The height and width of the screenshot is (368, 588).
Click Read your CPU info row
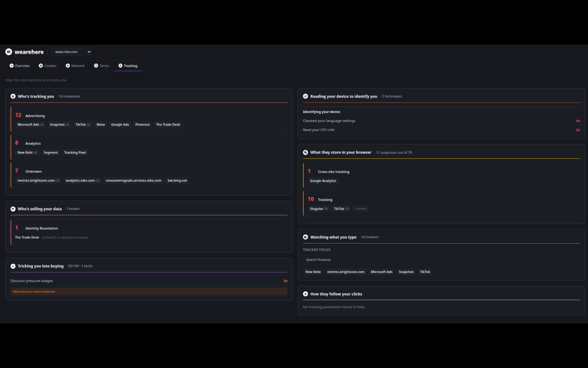441,130
